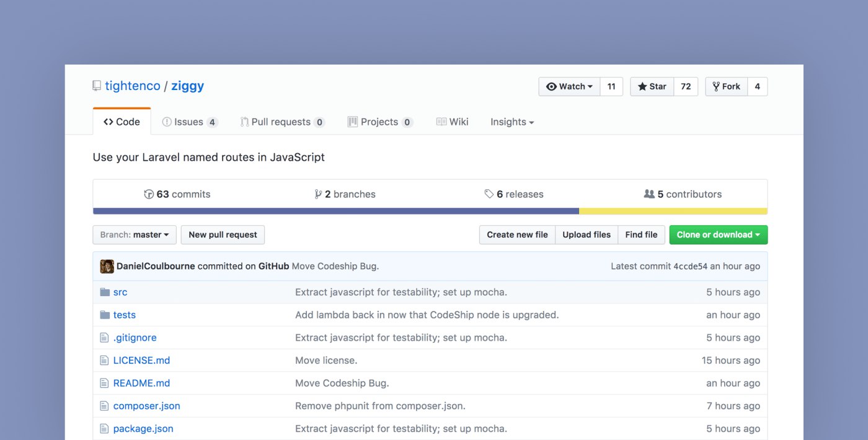Click the fork icon on Fork button
This screenshot has height=440, width=868.
[716, 87]
